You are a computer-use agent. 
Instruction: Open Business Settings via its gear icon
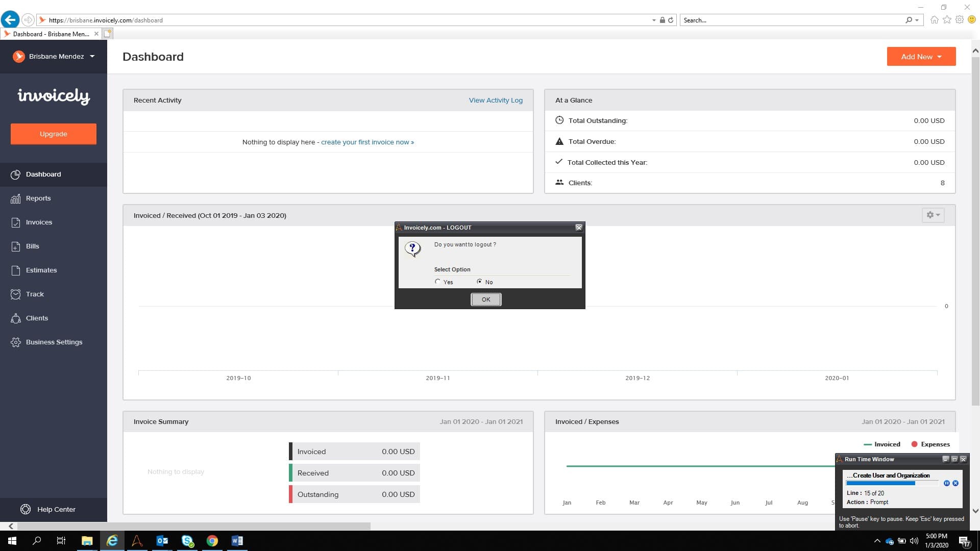point(16,342)
